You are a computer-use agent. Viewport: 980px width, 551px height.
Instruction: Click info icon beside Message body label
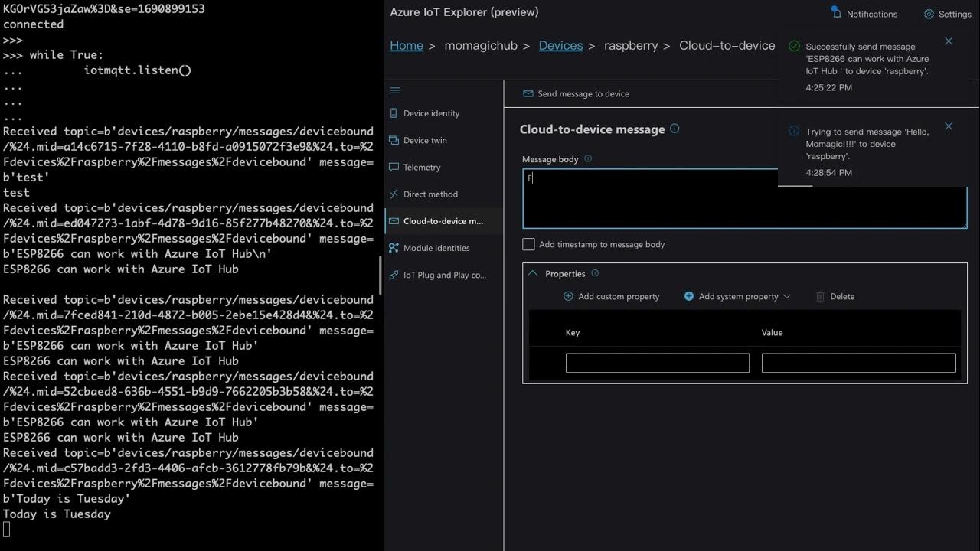(588, 159)
